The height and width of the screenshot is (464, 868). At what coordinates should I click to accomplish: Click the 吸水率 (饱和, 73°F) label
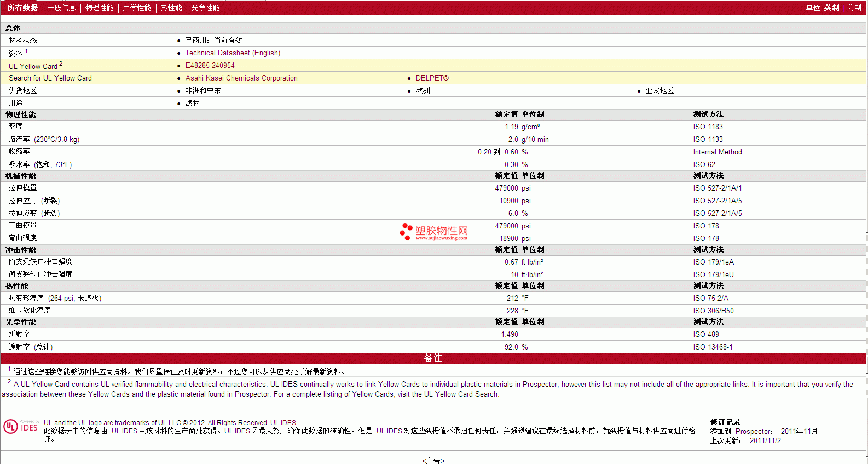tap(40, 164)
